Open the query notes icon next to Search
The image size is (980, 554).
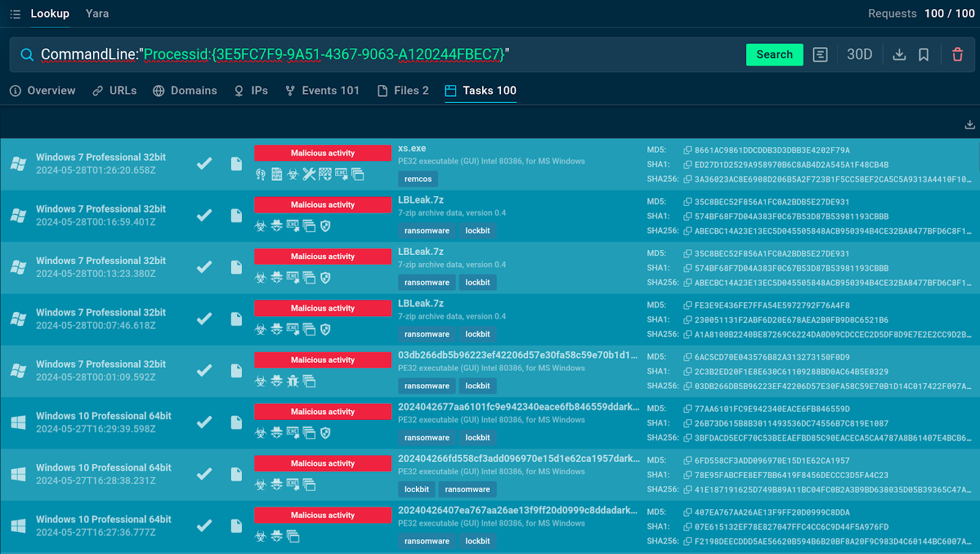click(820, 55)
